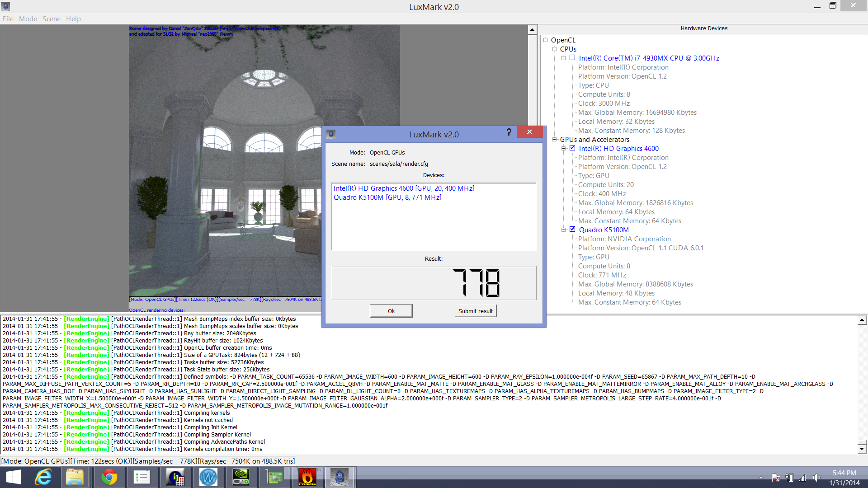Click LuxMark main window title icon

click(x=6, y=6)
